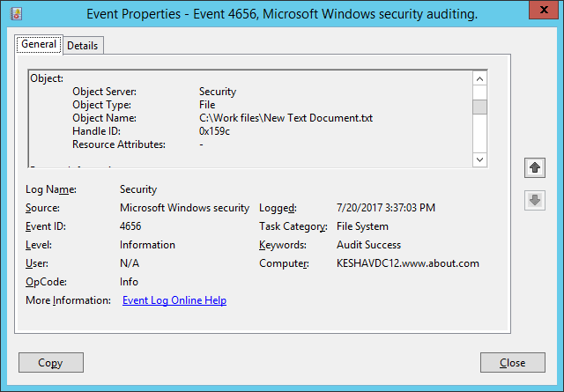564x392 pixels.
Task: Open the Event Log Online Help link
Action: click(174, 300)
